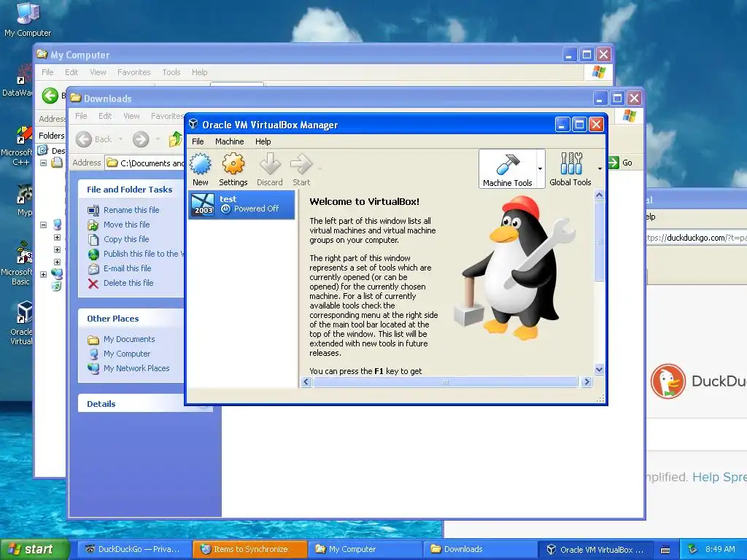747x560 pixels.
Task: Select the Global Tools button
Action: [x=570, y=169]
